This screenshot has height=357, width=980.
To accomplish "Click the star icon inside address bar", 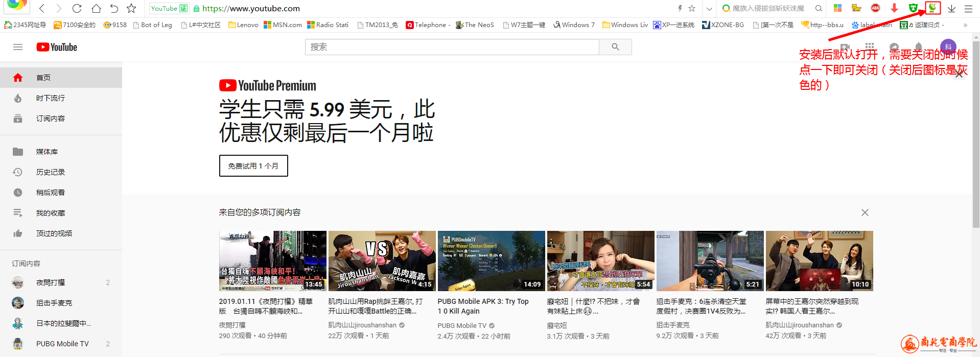I will (x=692, y=8).
